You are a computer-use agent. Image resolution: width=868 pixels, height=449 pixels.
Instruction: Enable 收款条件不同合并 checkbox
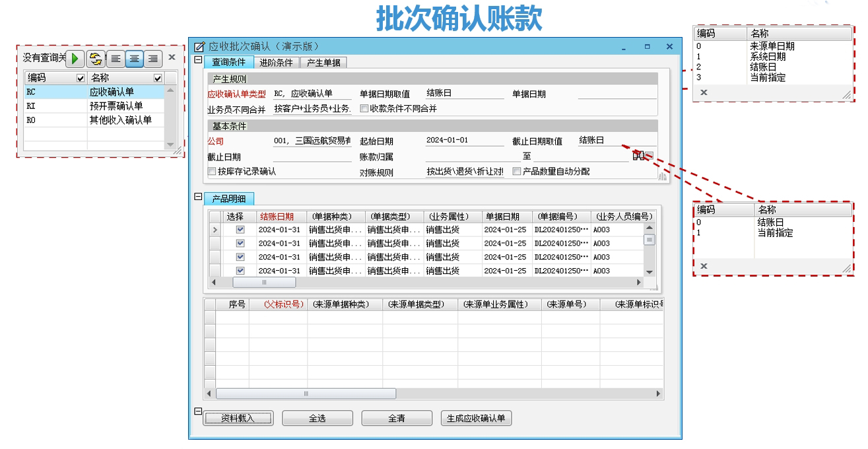pyautogui.click(x=364, y=108)
